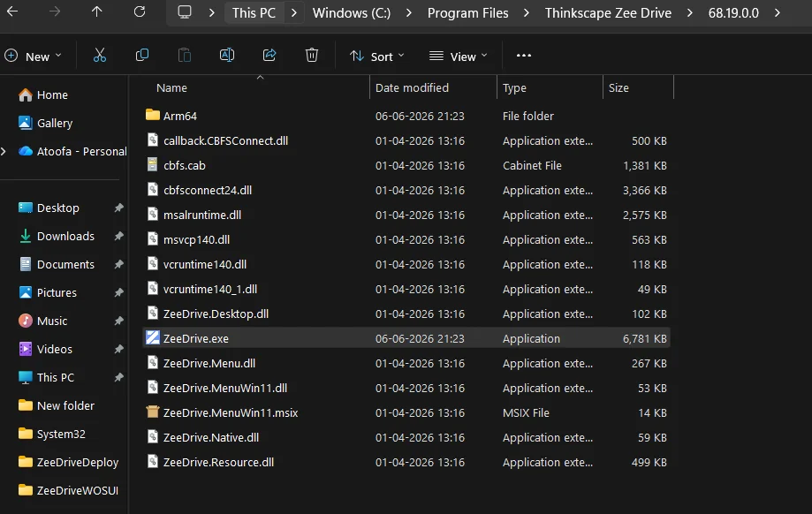Click the Cut scissors icon

100,56
